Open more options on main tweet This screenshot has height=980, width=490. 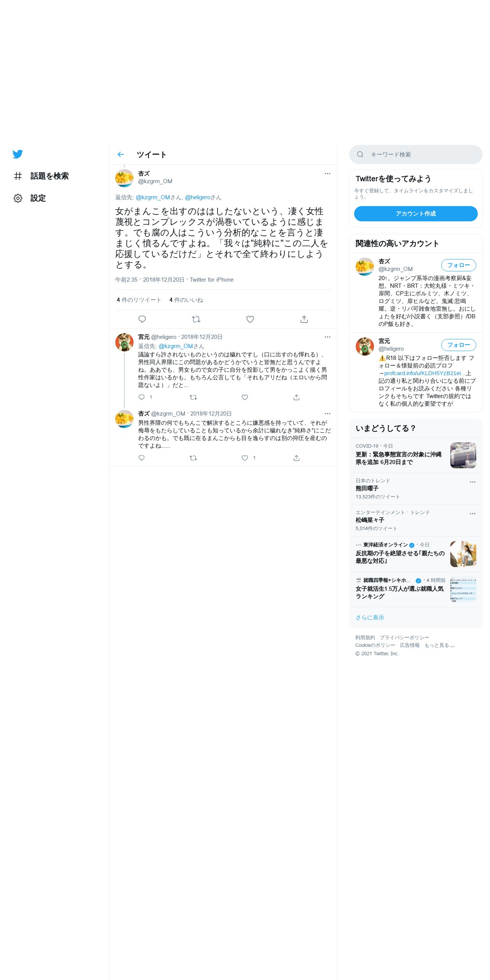(x=327, y=174)
